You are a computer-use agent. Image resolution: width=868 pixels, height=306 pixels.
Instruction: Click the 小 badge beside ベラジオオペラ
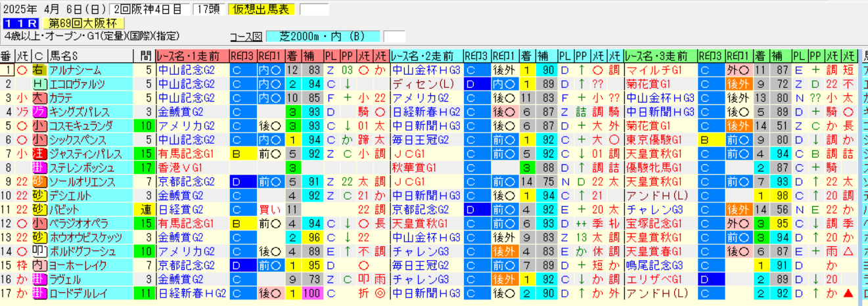39,223
